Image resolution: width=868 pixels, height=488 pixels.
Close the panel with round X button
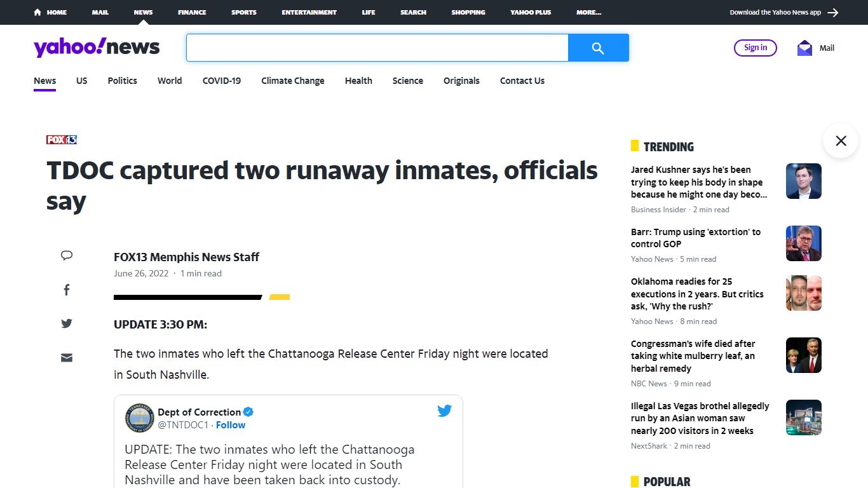click(841, 140)
